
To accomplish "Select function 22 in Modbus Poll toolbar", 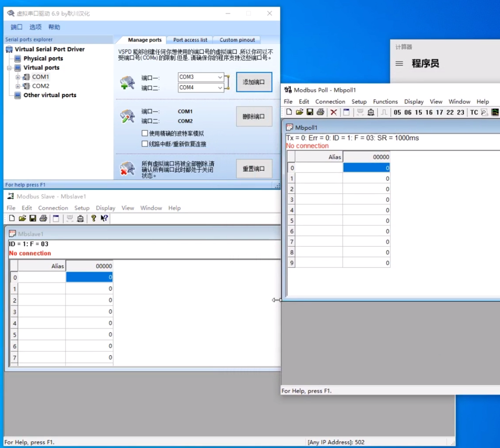I will click(450, 113).
